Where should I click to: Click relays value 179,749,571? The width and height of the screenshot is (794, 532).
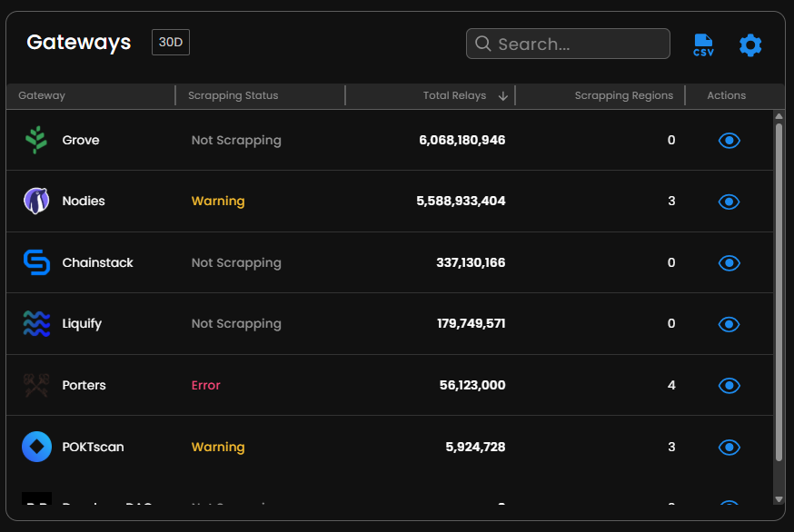(x=471, y=323)
